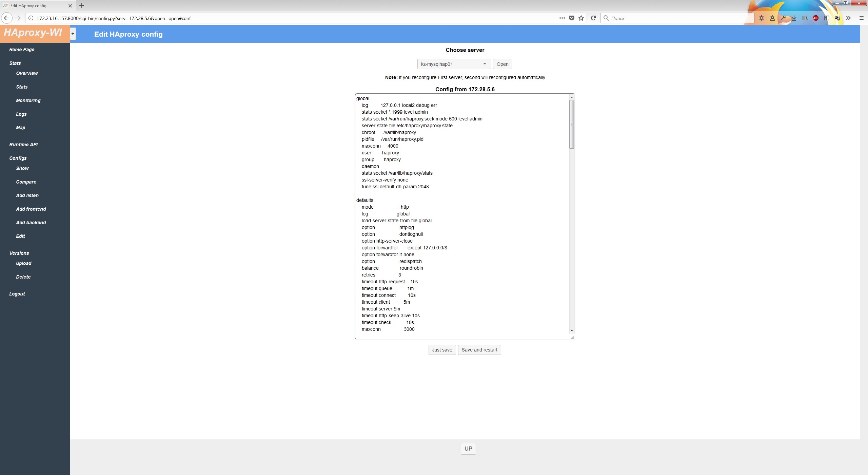Open the kz-mysqlhap01 server dropdown

[454, 64]
